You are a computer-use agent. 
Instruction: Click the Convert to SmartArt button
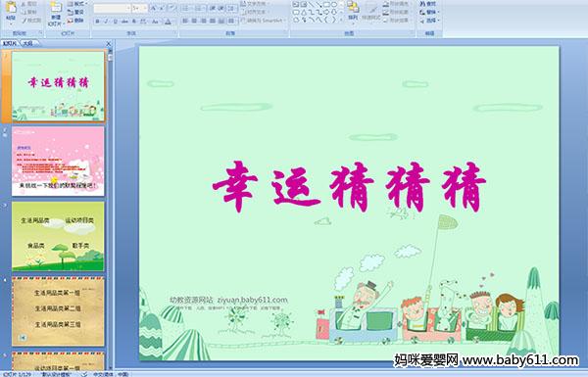click(x=264, y=21)
